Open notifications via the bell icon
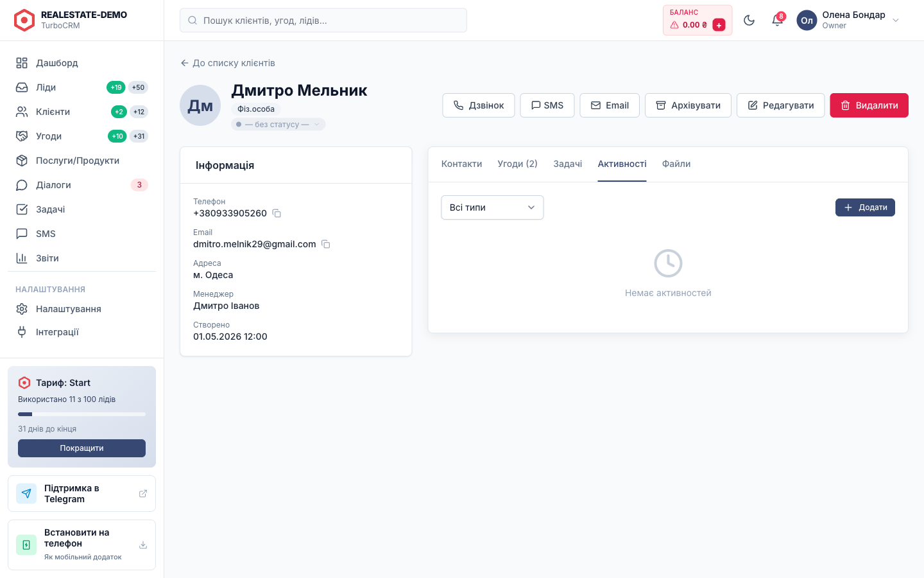Image resolution: width=924 pixels, height=578 pixels. point(777,21)
